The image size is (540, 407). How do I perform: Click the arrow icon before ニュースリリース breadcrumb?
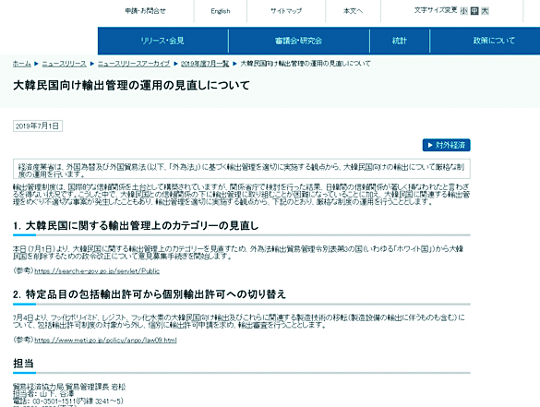pyautogui.click(x=37, y=64)
